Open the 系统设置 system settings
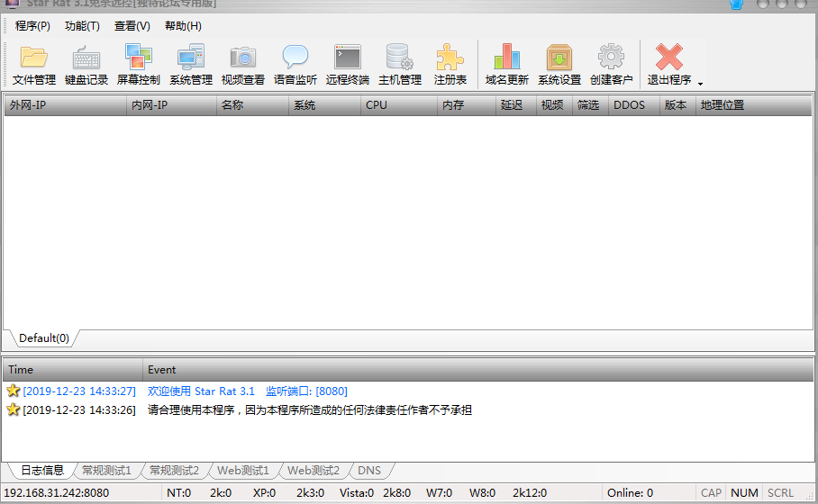Image resolution: width=818 pixels, height=504 pixels. [x=559, y=65]
